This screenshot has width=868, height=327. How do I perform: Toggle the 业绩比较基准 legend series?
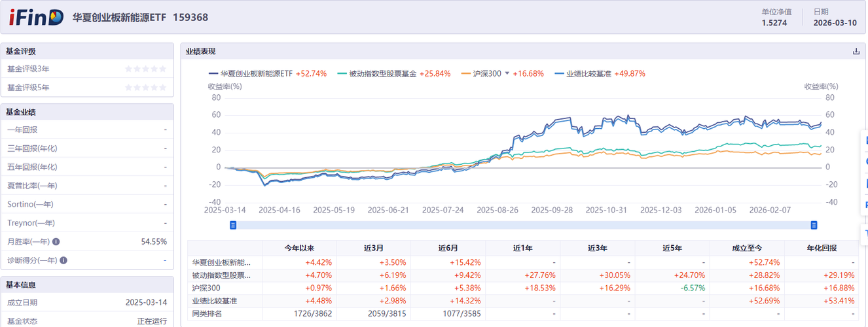click(600, 74)
